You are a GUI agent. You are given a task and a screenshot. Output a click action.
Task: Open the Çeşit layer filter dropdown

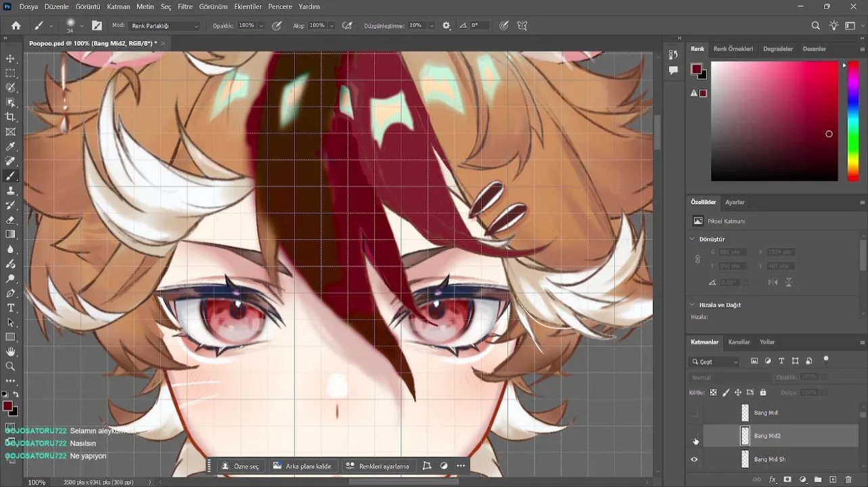coord(714,362)
